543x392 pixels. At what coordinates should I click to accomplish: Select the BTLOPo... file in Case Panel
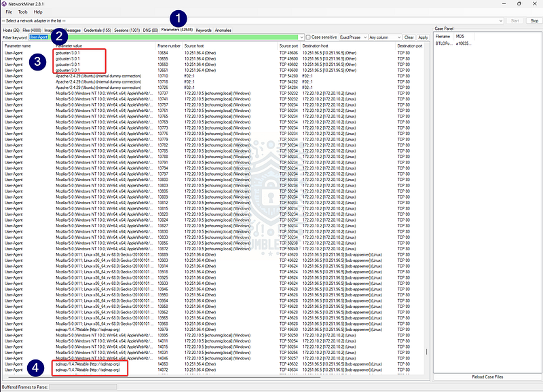tap(444, 43)
